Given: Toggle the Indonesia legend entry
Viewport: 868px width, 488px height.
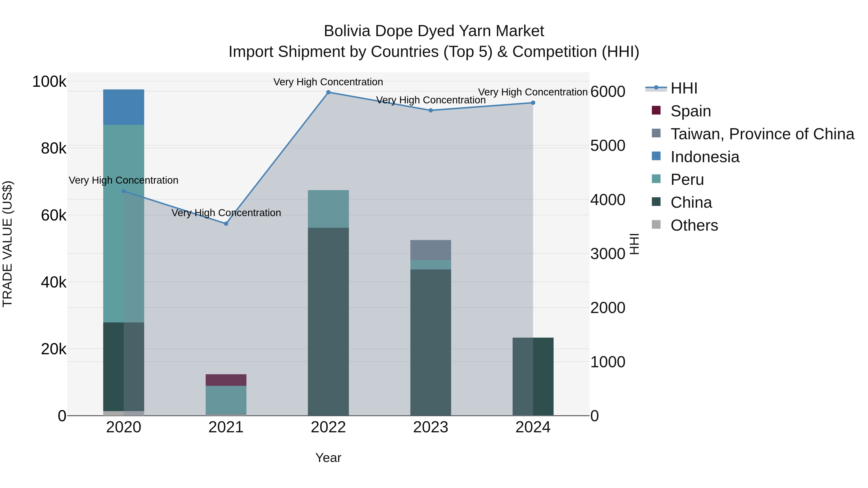Looking at the screenshot, I should [695, 157].
